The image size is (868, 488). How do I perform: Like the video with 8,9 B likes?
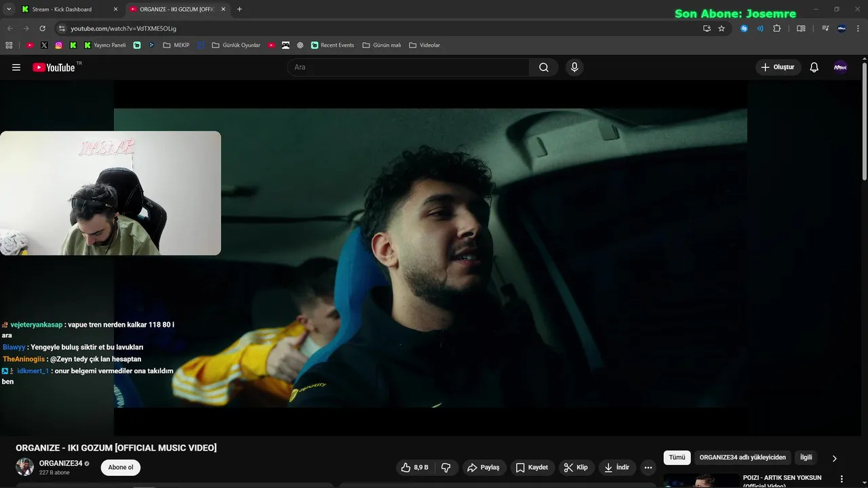(414, 468)
